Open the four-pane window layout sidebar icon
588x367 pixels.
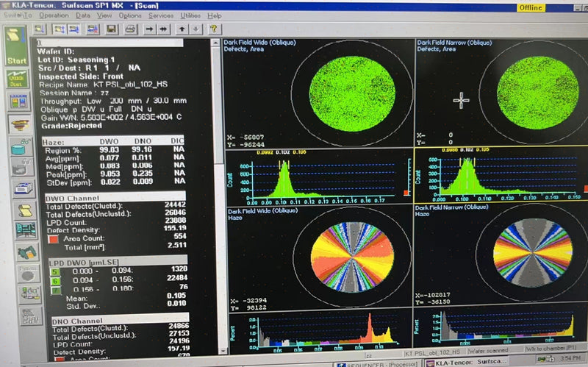(x=18, y=101)
